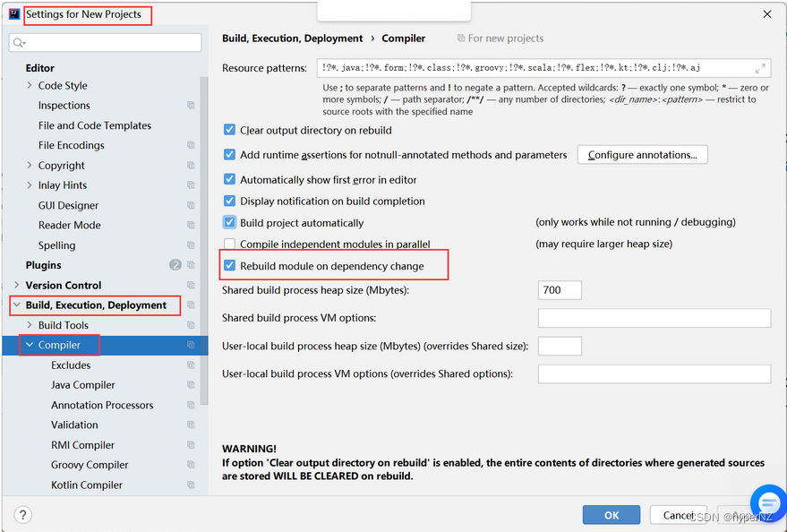
Task: Click the search magnifier icon in settings
Action: click(19, 43)
